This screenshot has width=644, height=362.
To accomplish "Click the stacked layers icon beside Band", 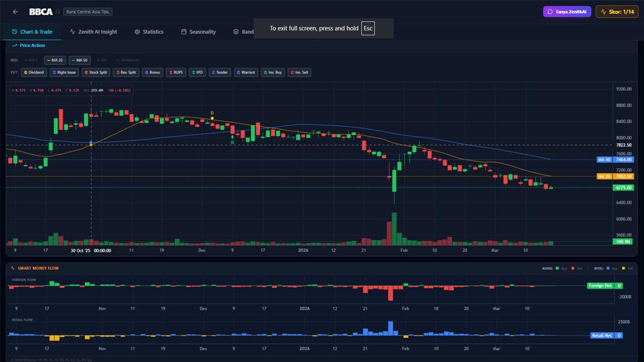I will 236,32.
